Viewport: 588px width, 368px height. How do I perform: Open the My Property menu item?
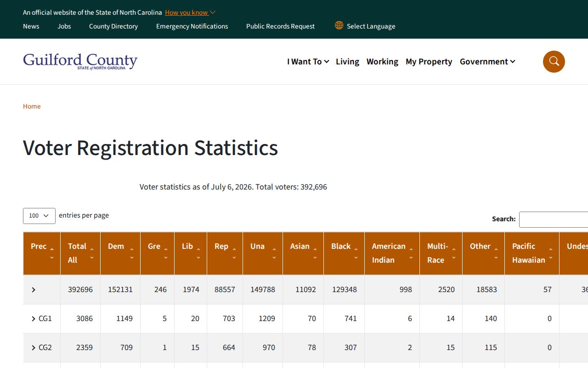[429, 62]
